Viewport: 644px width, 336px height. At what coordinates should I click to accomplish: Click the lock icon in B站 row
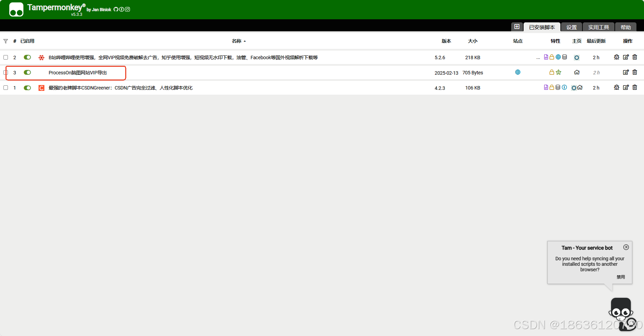(552, 57)
